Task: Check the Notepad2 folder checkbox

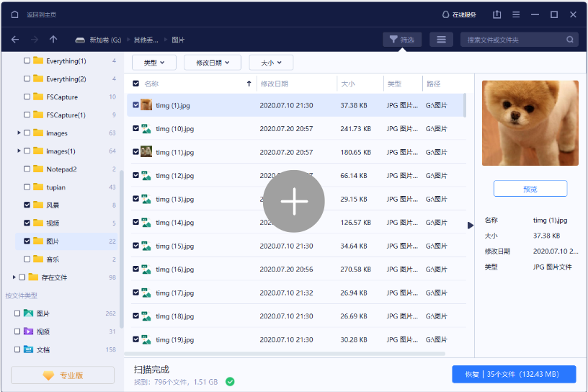Action: pos(27,169)
